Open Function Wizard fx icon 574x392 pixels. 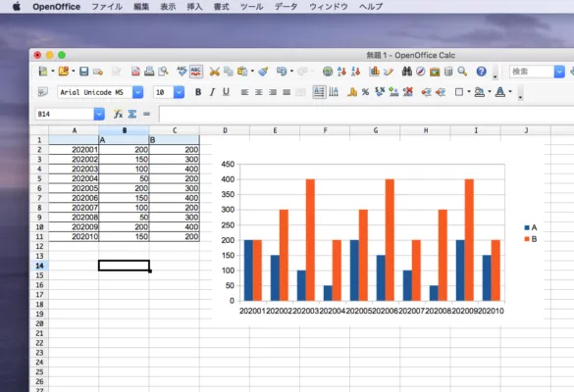118,114
